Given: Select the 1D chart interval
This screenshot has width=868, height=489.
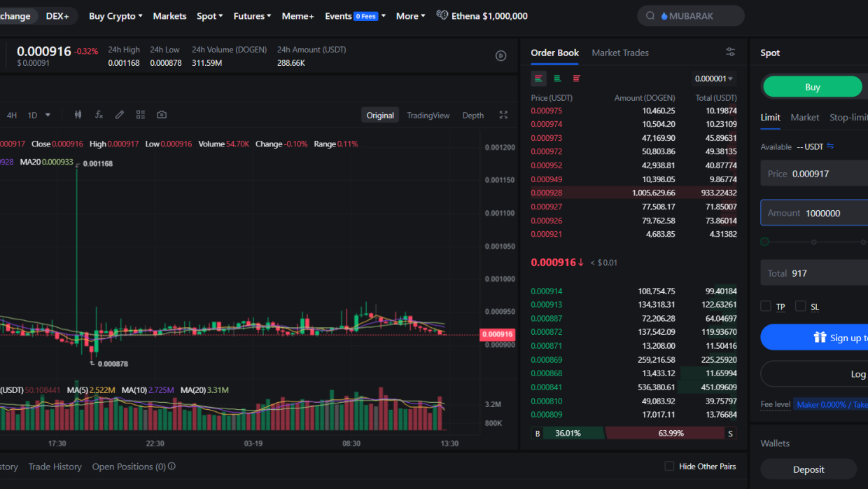Looking at the screenshot, I should click(32, 115).
